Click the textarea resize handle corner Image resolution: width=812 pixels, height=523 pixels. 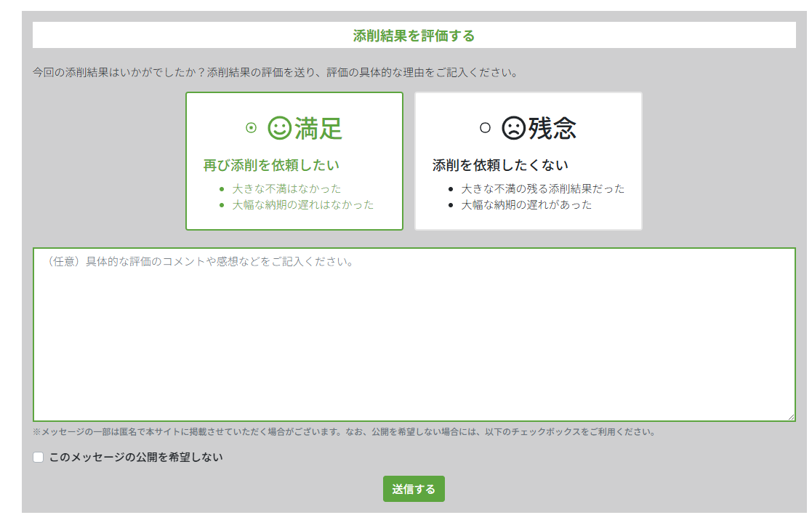tap(791, 417)
